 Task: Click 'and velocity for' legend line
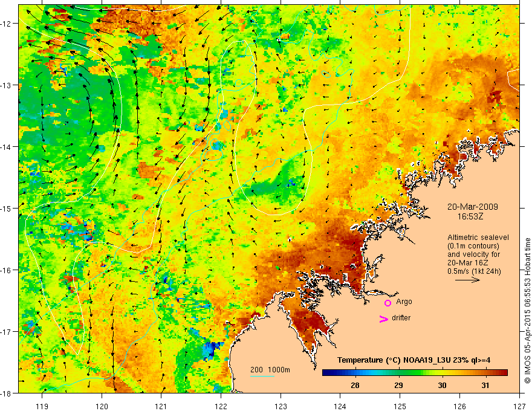[473, 254]
